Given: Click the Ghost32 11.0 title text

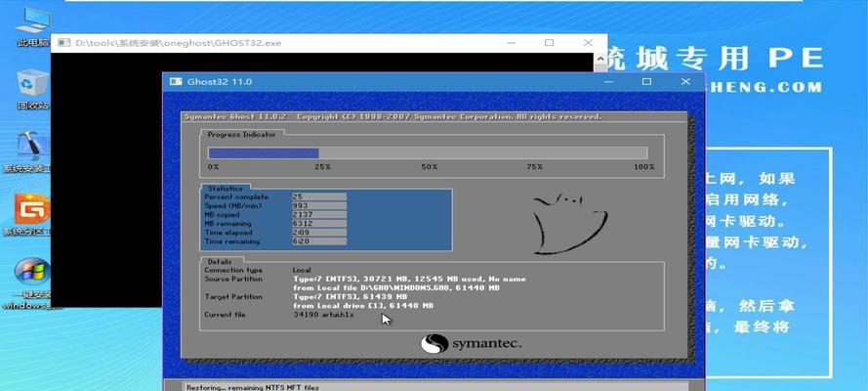Looking at the screenshot, I should click(220, 81).
